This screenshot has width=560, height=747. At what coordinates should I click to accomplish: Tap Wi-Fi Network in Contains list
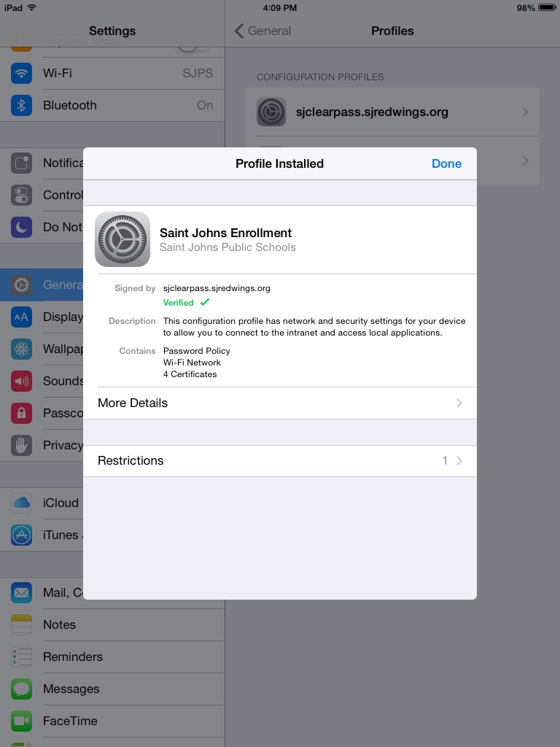point(192,363)
